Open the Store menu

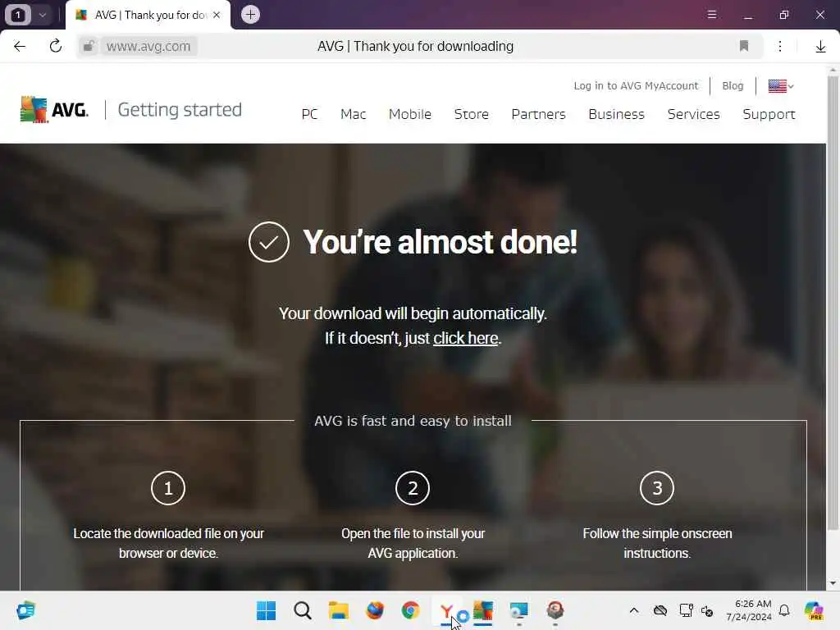pos(472,114)
